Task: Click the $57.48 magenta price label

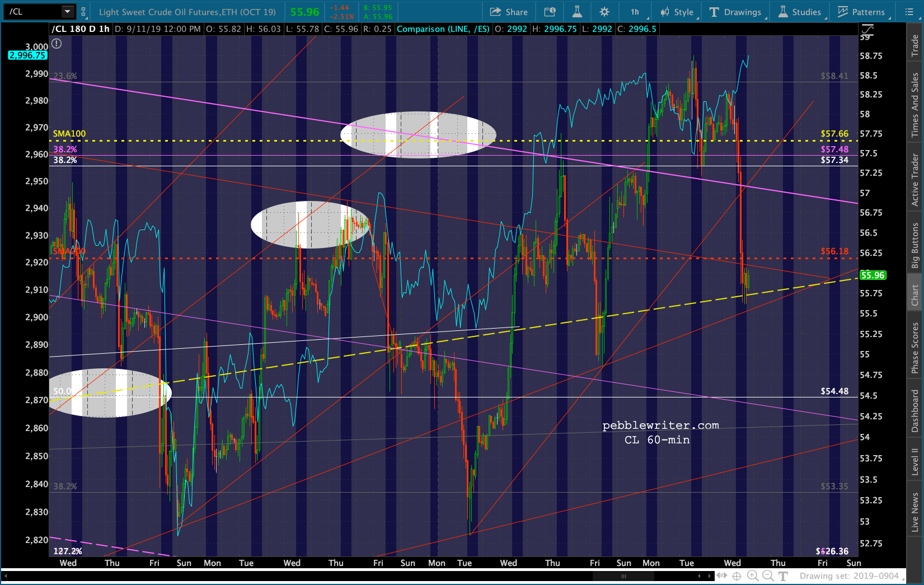Action: [x=834, y=149]
